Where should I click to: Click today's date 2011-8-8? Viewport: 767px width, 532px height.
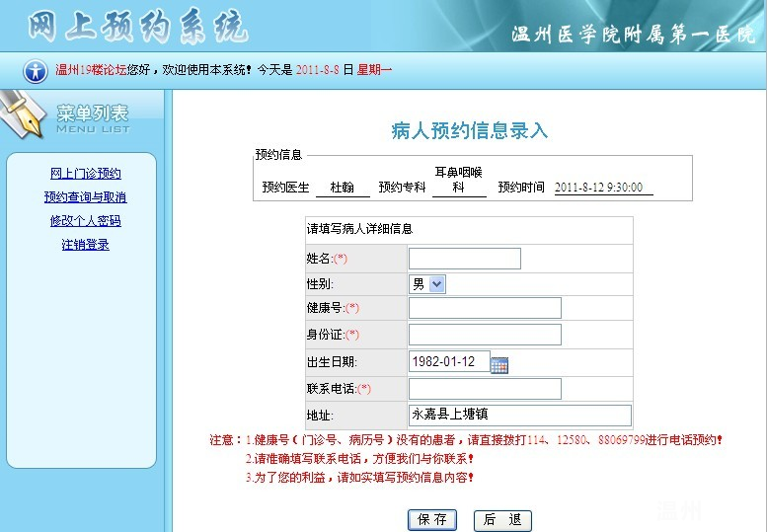click(x=317, y=70)
